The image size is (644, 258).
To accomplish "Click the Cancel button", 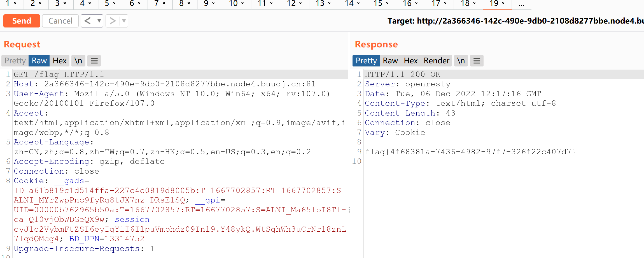I will tap(60, 21).
